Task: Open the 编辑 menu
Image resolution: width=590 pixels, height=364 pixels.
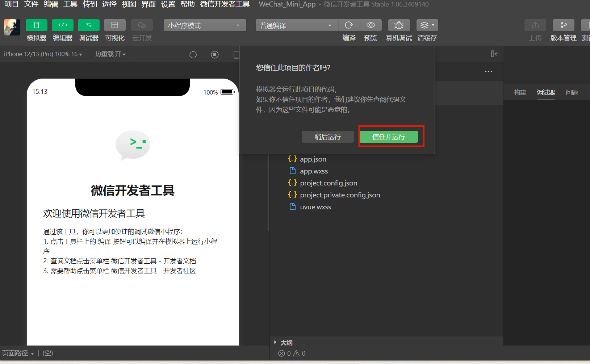Action: point(51,4)
